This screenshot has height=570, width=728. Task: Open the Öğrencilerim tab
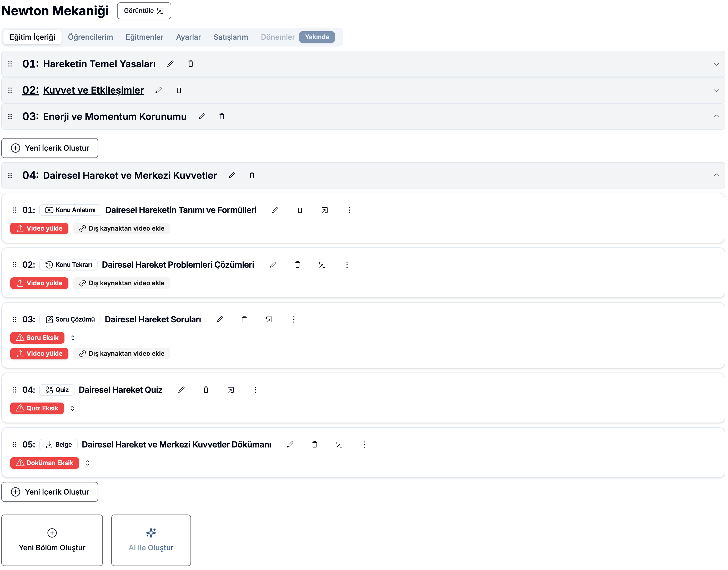click(x=90, y=37)
